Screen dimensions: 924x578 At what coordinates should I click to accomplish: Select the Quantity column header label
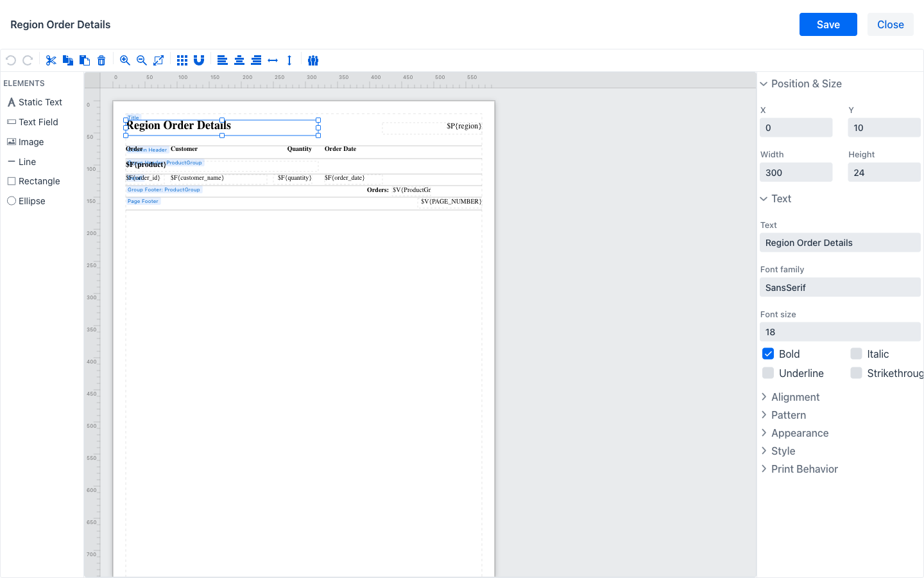tap(299, 149)
